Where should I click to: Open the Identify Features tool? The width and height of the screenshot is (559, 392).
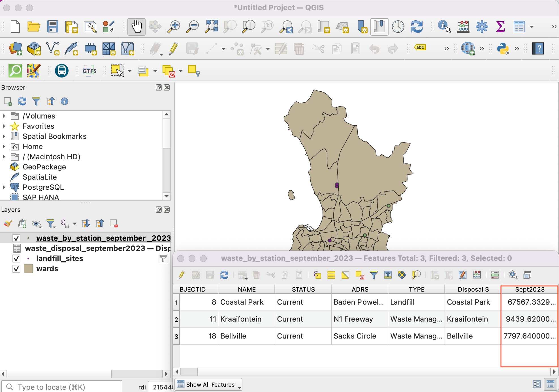click(x=444, y=27)
